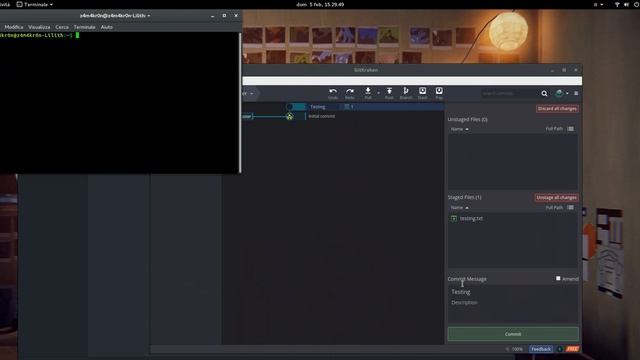Sort staged files by Name
Viewport: 640px width, 360px height.
point(459,208)
